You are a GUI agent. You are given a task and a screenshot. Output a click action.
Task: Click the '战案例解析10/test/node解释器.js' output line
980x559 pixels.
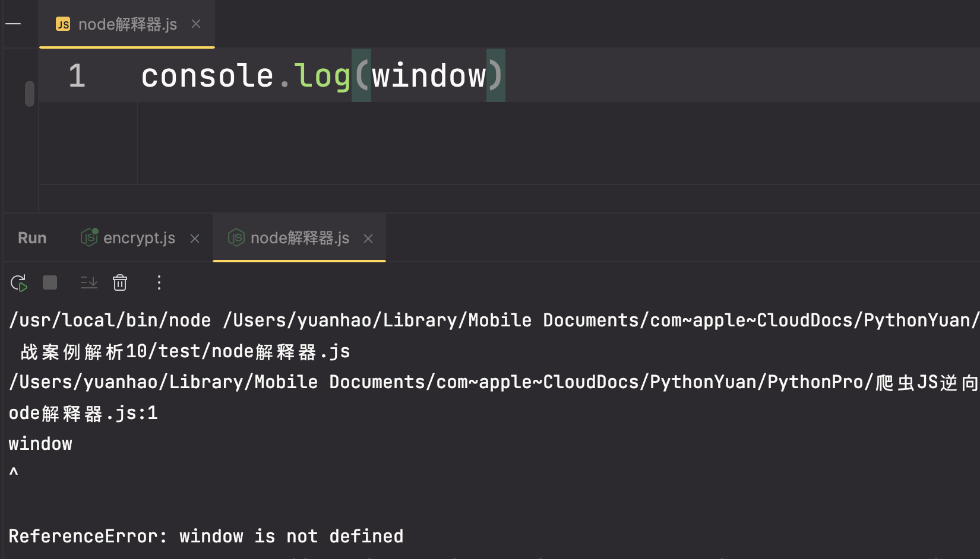185,351
